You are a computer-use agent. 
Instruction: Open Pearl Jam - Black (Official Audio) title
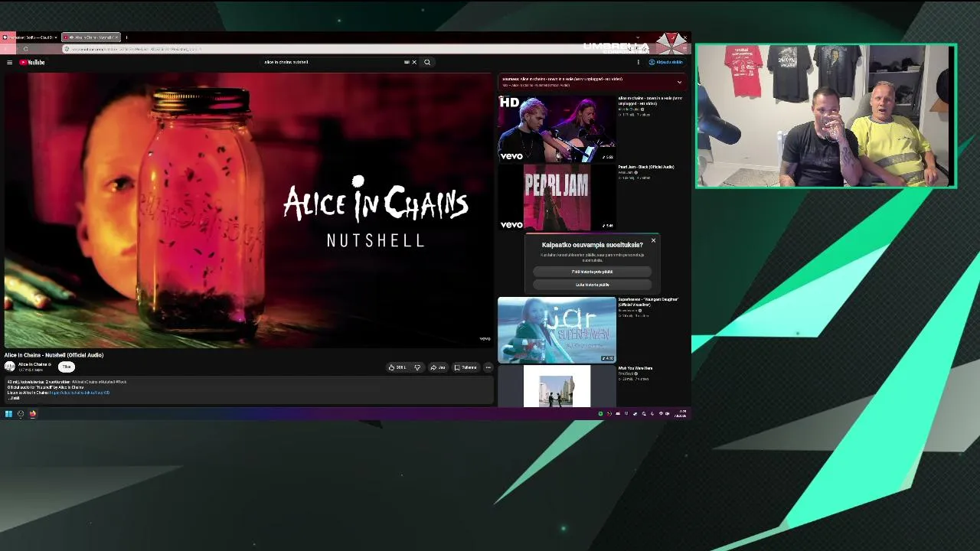pos(646,167)
